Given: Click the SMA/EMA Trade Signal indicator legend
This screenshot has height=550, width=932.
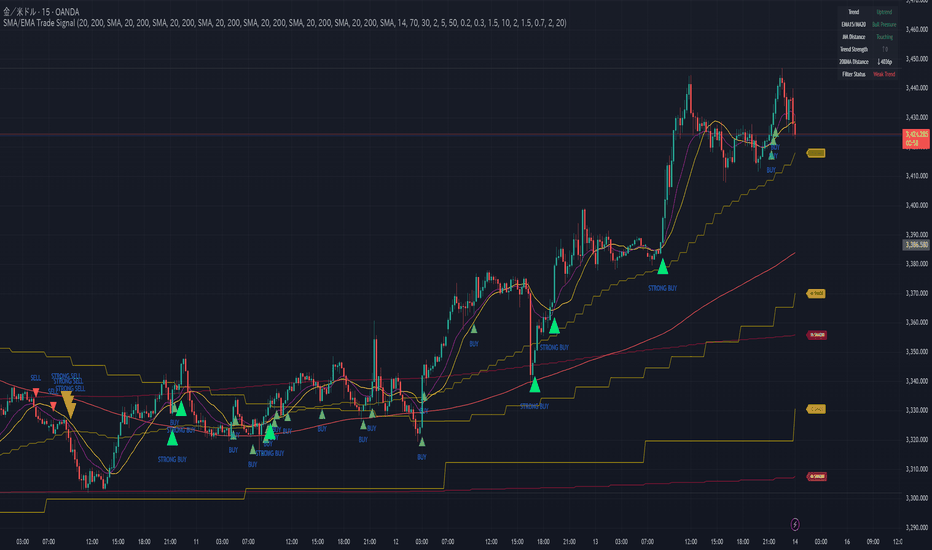Looking at the screenshot, I should [285, 23].
